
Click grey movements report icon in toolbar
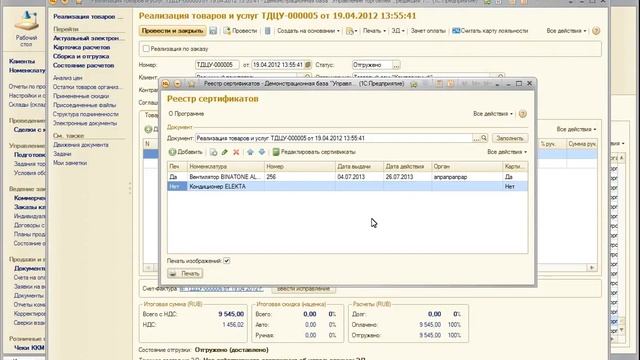pos(267,31)
